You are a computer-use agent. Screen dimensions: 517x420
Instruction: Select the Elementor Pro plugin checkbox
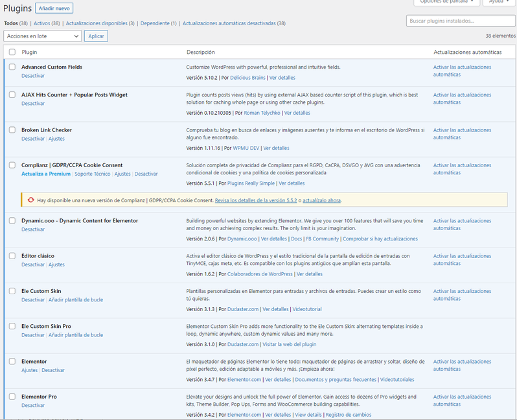tap(12, 397)
